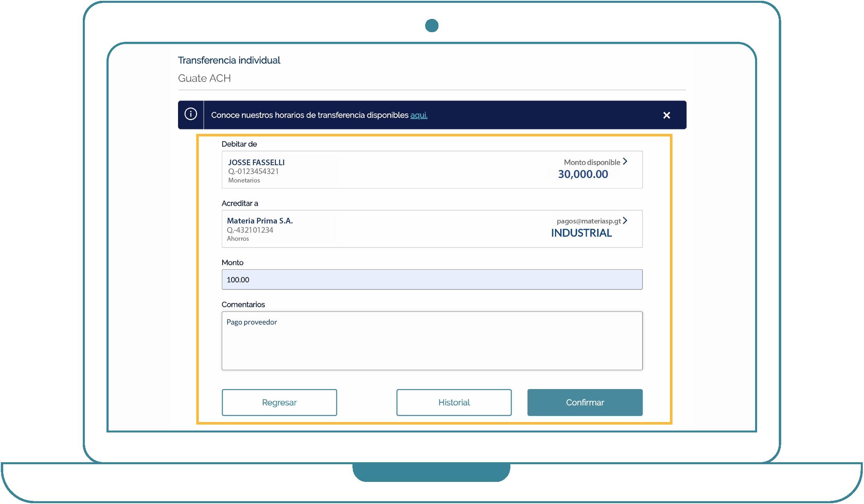This screenshot has height=504, width=864.
Task: Open the 'aquí' schedule link
Action: [x=418, y=115]
